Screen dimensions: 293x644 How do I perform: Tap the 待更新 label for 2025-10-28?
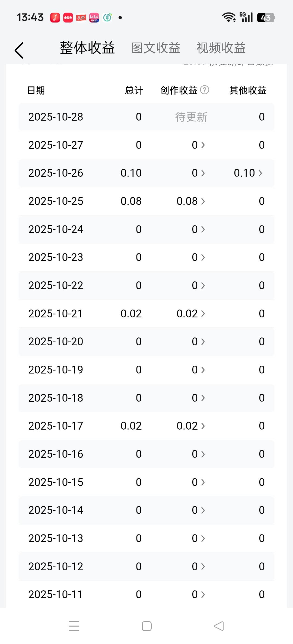click(191, 117)
